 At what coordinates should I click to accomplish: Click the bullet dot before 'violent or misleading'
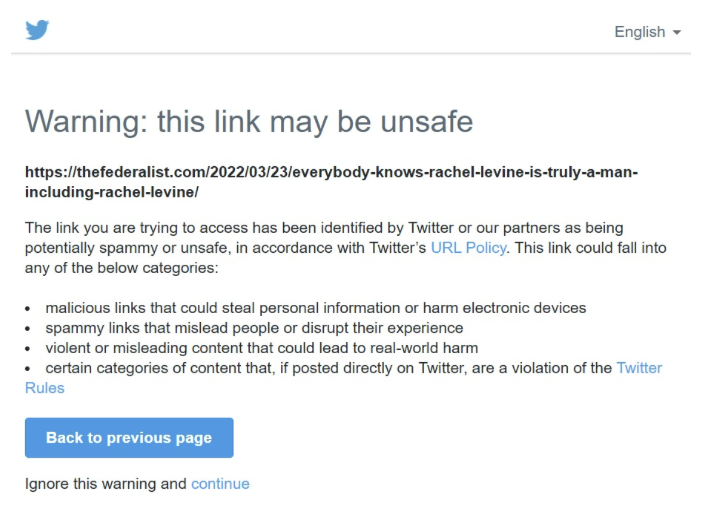point(29,349)
